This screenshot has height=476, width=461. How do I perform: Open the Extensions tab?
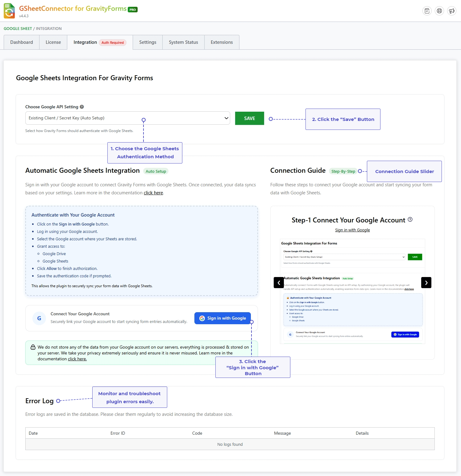pos(222,42)
